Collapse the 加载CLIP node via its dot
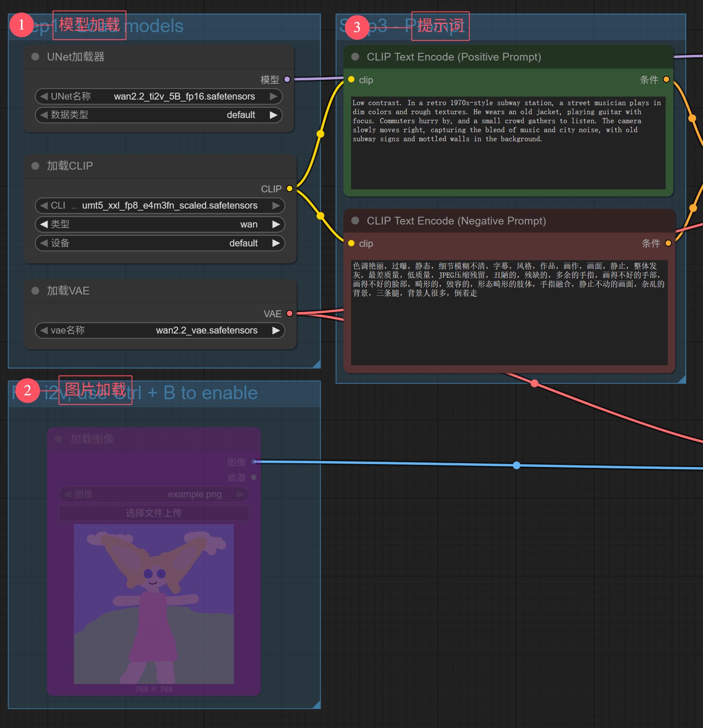The height and width of the screenshot is (728, 703). pos(36,166)
